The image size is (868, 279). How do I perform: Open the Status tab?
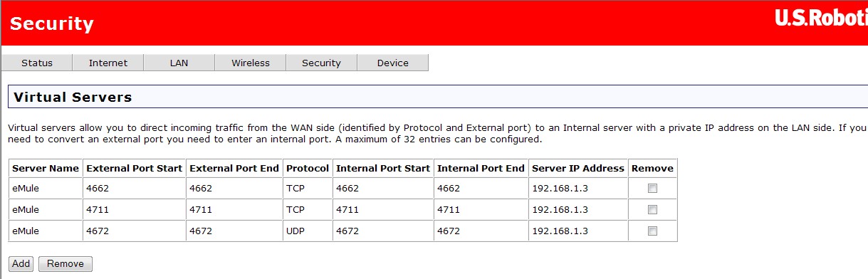point(37,63)
